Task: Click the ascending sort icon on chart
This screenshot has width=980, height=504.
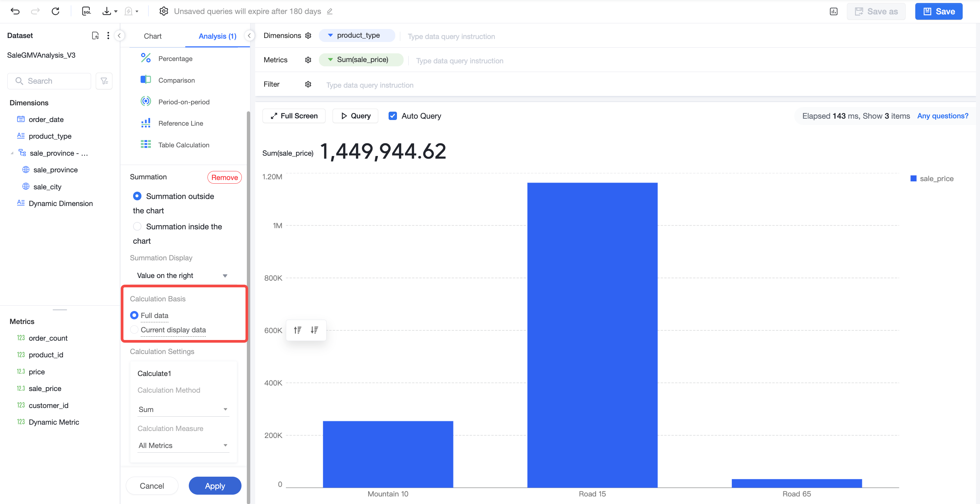Action: click(x=298, y=330)
